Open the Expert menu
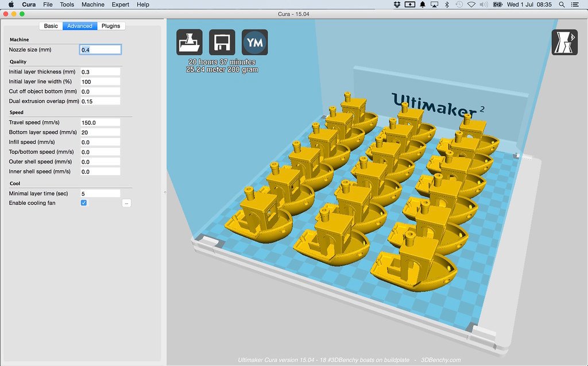This screenshot has height=366, width=588. (x=120, y=5)
